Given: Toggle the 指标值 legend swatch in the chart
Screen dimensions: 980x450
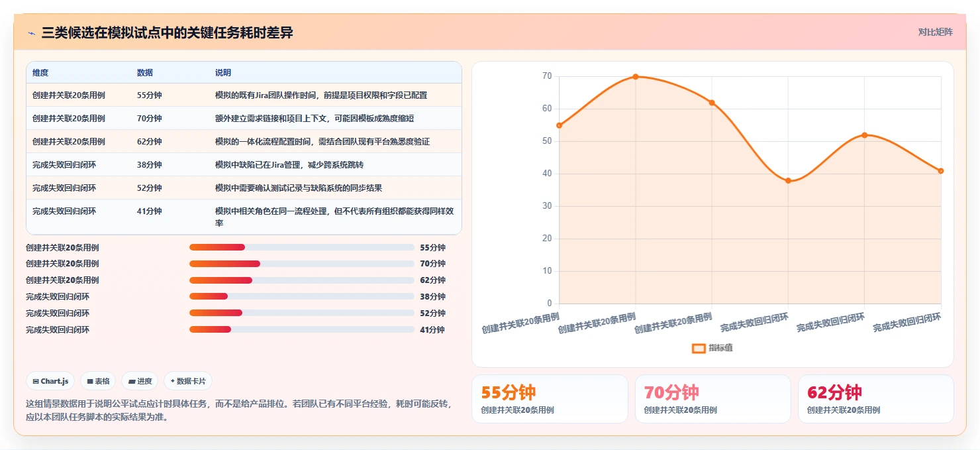Looking at the screenshot, I should click(x=699, y=348).
